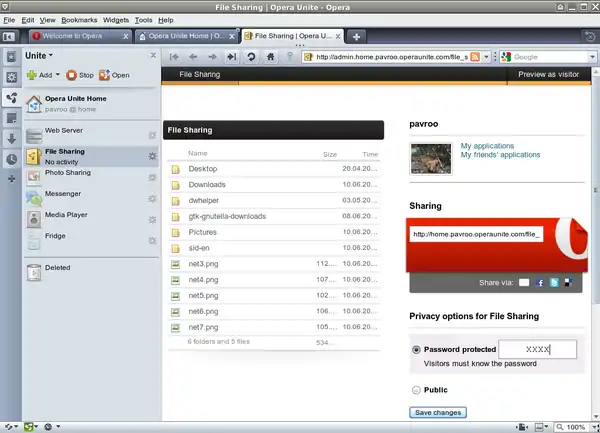Open the History panel clock icon
600x433 pixels.
[x=11, y=159]
